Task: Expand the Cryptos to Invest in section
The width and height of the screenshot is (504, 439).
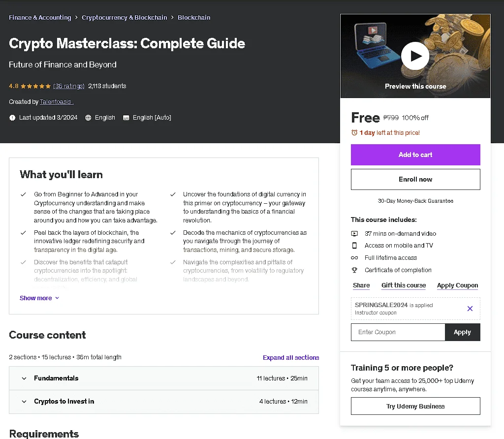Action: pos(164,402)
